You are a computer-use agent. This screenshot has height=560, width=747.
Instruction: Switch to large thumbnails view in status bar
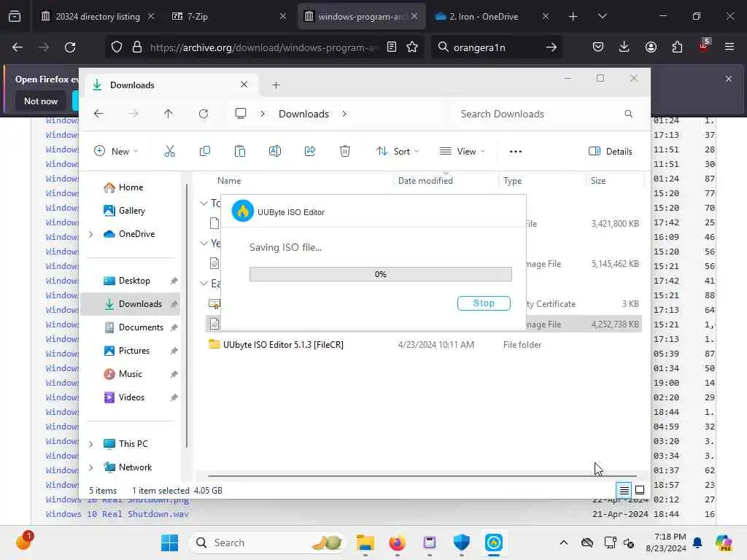coord(640,490)
